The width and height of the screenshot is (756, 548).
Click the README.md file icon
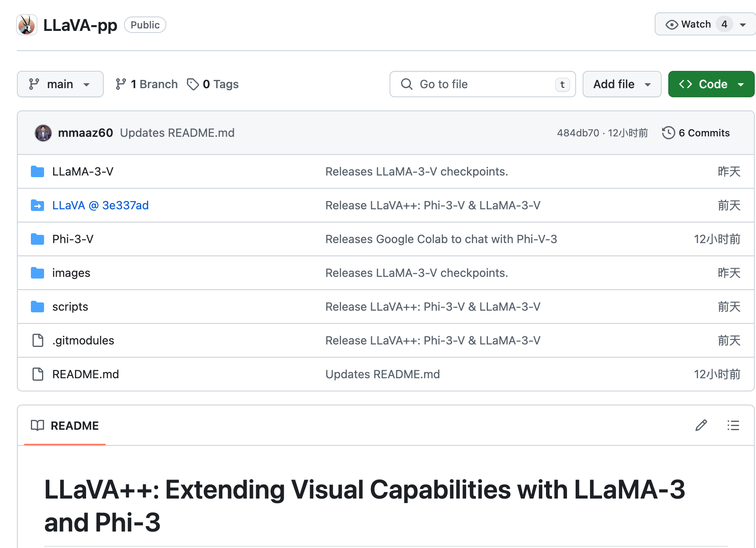coord(38,374)
